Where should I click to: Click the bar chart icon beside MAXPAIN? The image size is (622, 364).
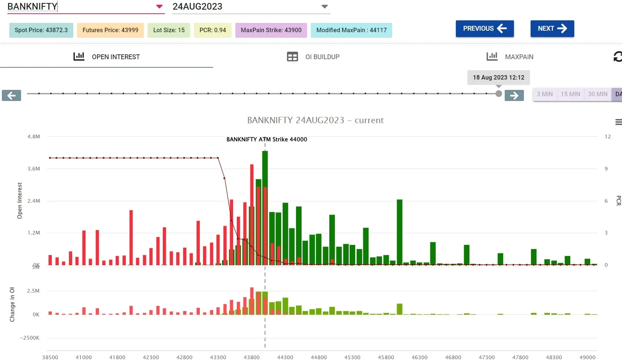[x=492, y=56]
